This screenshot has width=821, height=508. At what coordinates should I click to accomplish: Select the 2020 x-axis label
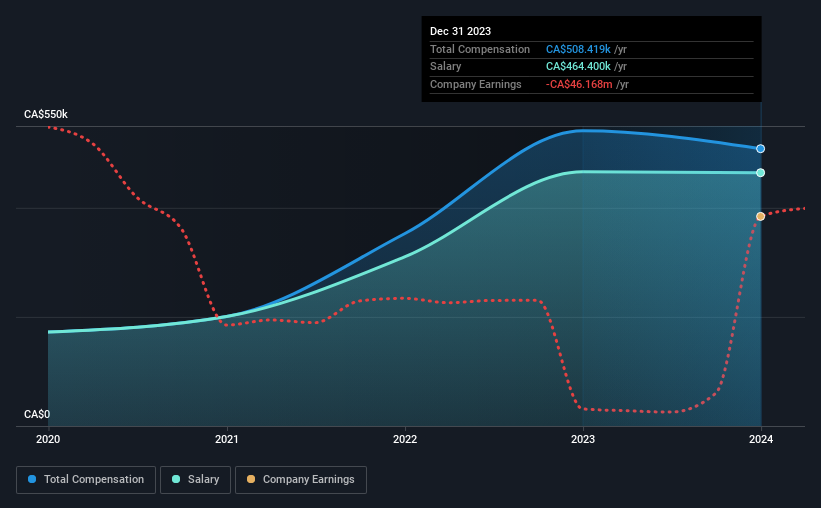tap(48, 439)
